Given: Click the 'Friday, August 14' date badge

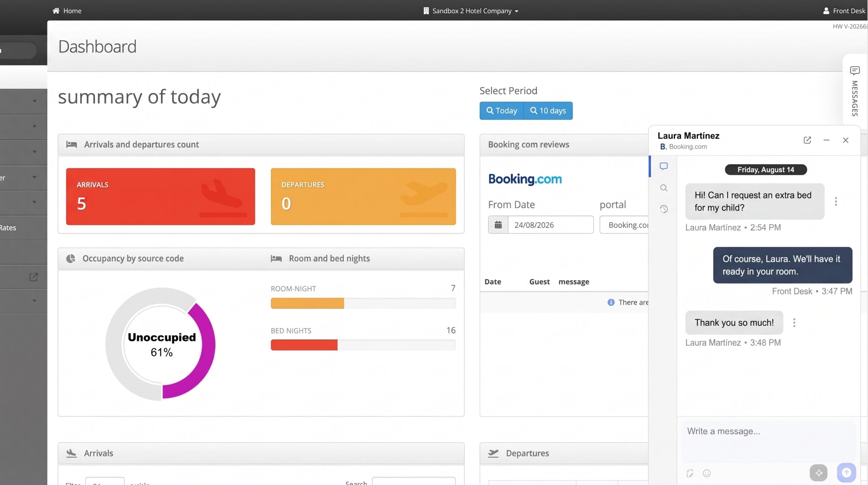Looking at the screenshot, I should point(766,170).
